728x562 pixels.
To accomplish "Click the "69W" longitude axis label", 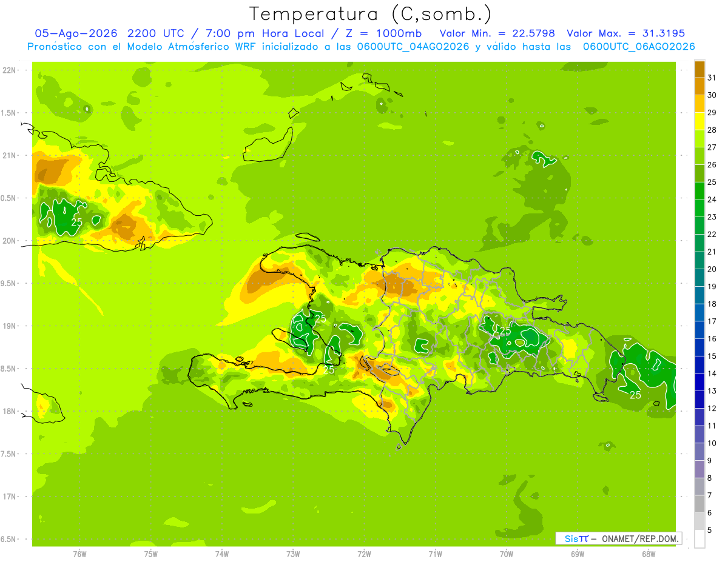I will click(578, 554).
